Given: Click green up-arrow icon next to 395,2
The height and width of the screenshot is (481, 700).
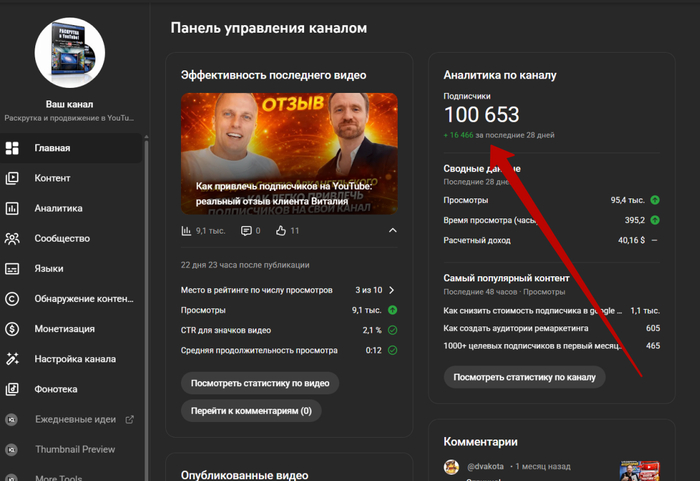Looking at the screenshot, I should 655,220.
